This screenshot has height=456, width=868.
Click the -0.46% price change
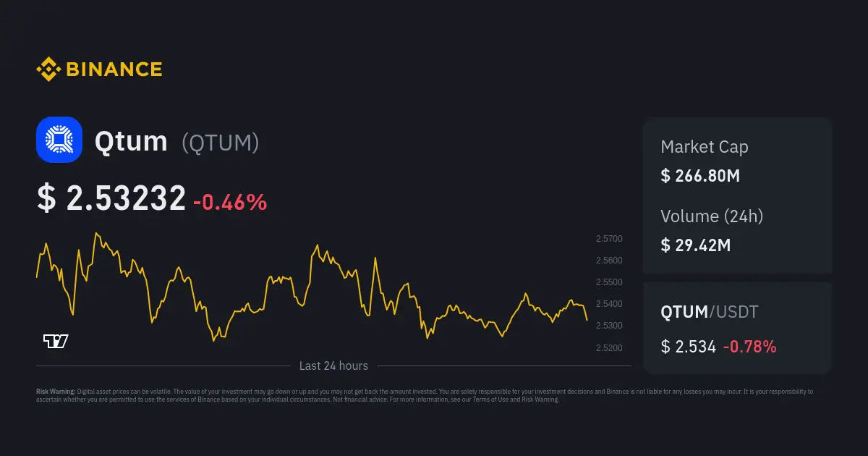230,202
